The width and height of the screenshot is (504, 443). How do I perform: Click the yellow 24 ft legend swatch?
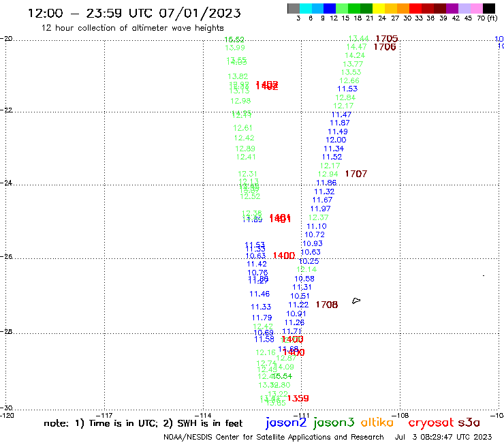[x=379, y=8]
